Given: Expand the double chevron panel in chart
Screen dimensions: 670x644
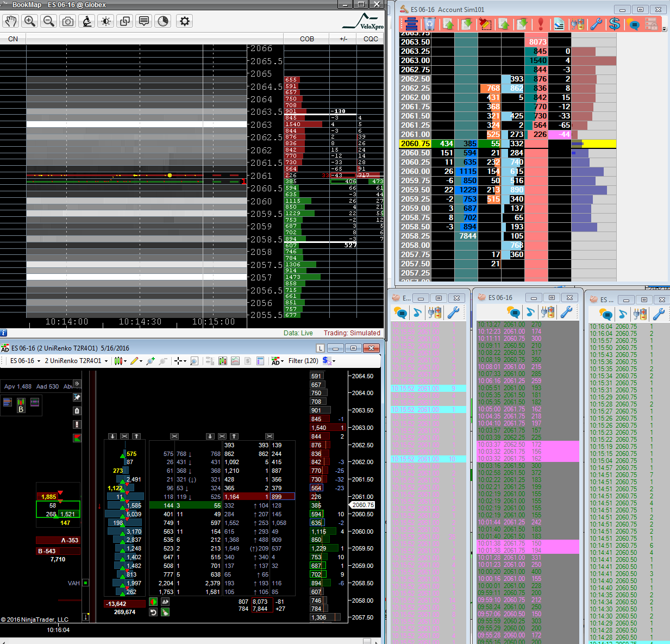Looking at the screenshot, I should tap(77, 384).
